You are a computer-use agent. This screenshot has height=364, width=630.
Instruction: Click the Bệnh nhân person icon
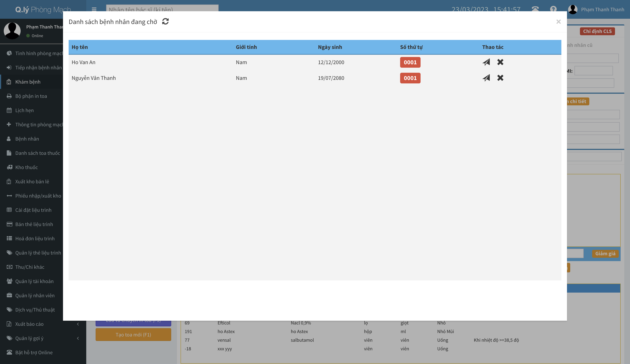coord(9,139)
